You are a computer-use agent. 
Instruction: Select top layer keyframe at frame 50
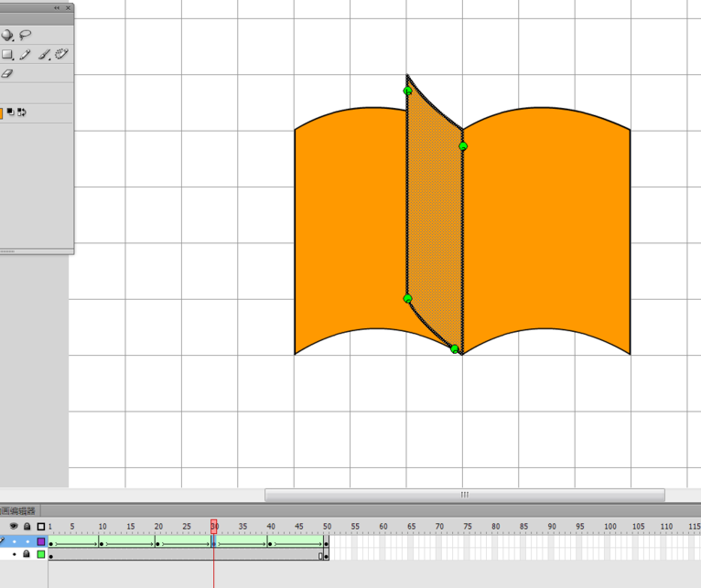(x=327, y=544)
